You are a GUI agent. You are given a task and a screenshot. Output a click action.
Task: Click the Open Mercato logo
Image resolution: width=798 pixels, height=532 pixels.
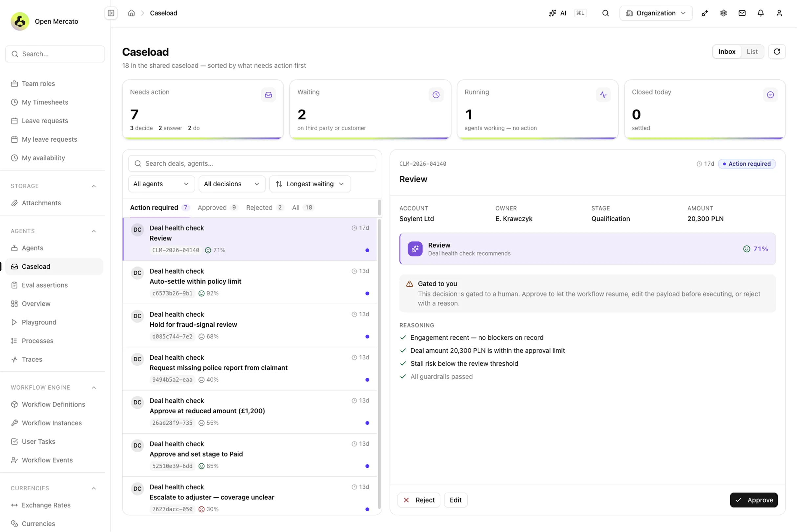20,21
